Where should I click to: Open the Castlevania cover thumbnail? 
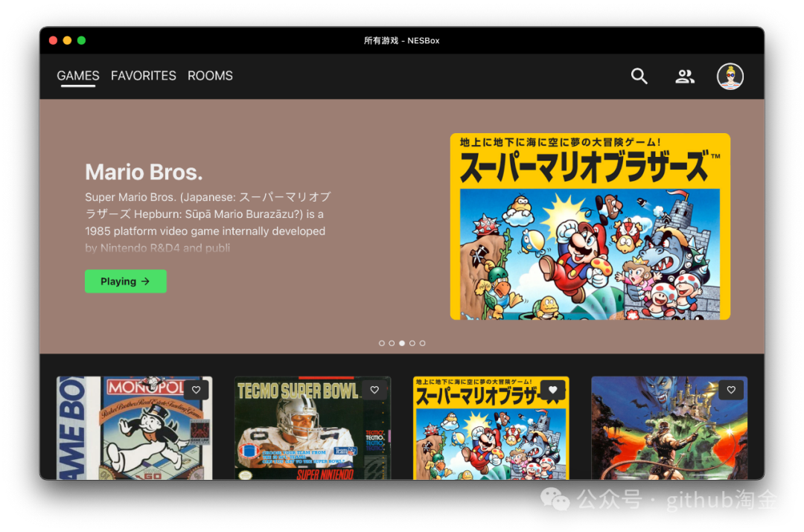tap(669, 428)
